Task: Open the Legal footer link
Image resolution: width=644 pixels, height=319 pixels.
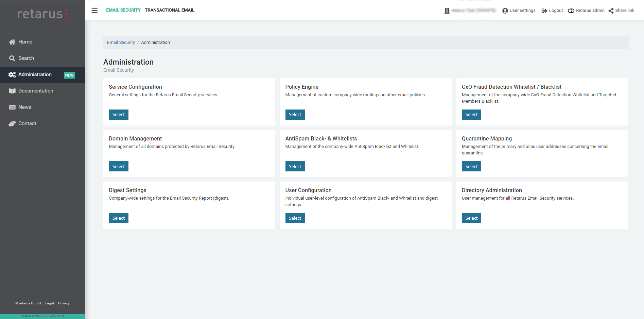Action: pyautogui.click(x=50, y=303)
